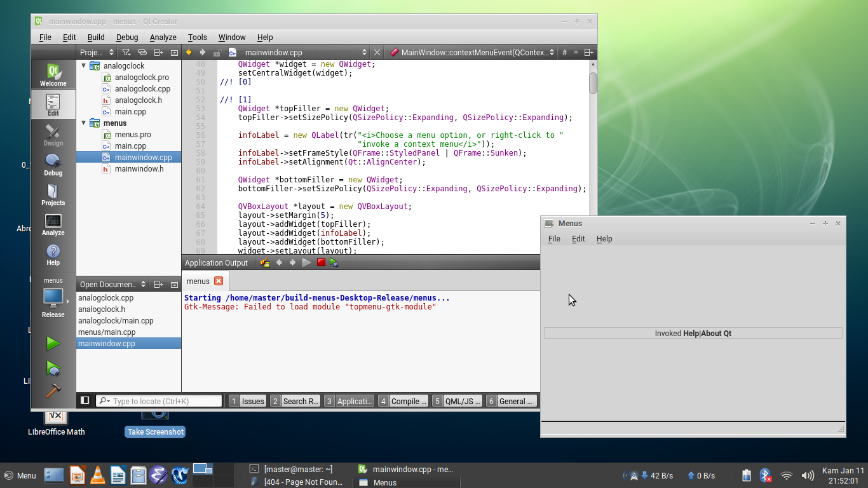Open the Tools menu in Qt Creator

tap(197, 37)
